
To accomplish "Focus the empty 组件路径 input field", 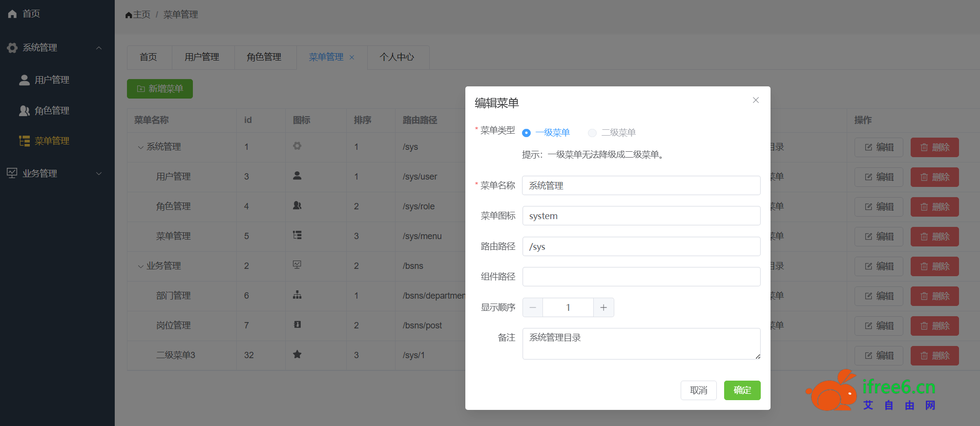I will 641,277.
